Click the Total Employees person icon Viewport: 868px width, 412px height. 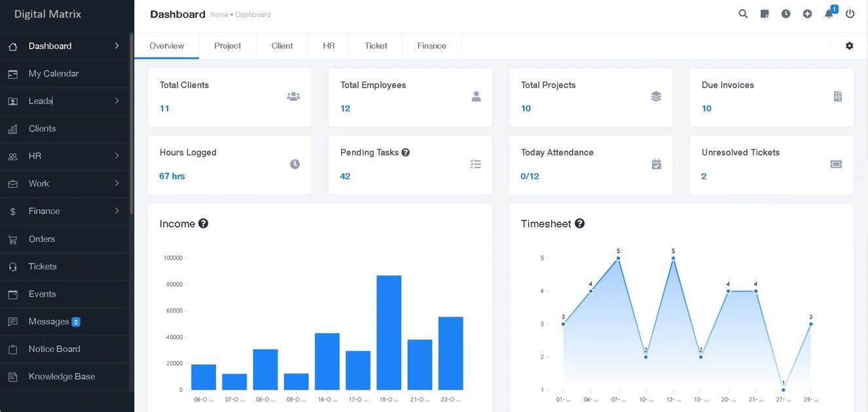click(476, 97)
